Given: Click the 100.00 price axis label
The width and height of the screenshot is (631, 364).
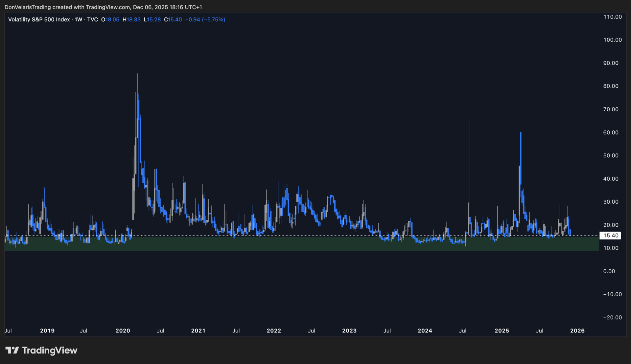Looking at the screenshot, I should [613, 40].
